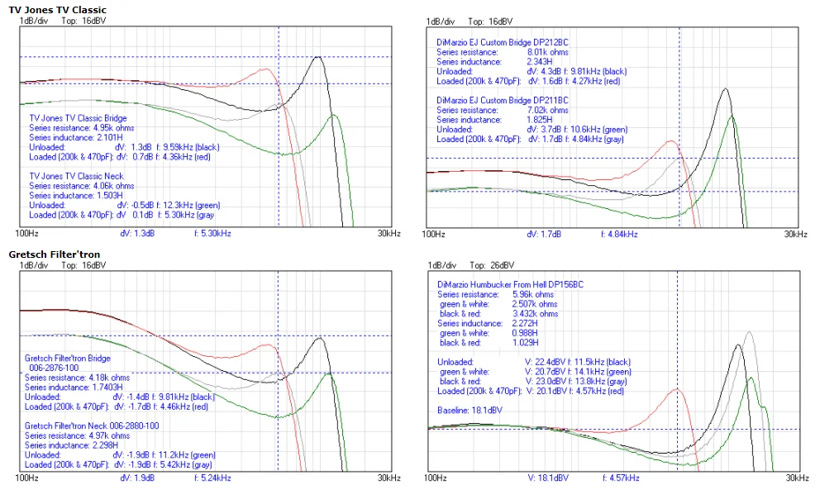
Task: Click 'Series resistance: 4.97k ohms' text
Action: [78, 435]
